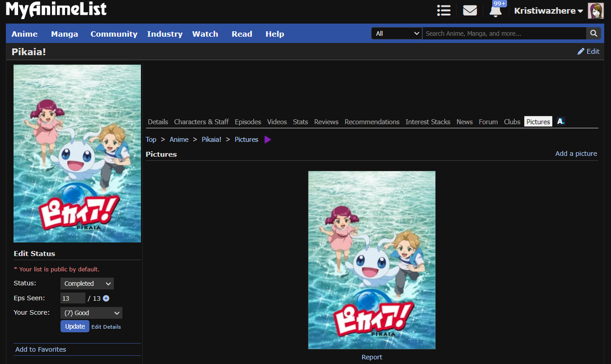Viewport: 611px width, 364px height.
Task: Click the sidebar Pikaia! cover image
Action: coord(77,154)
